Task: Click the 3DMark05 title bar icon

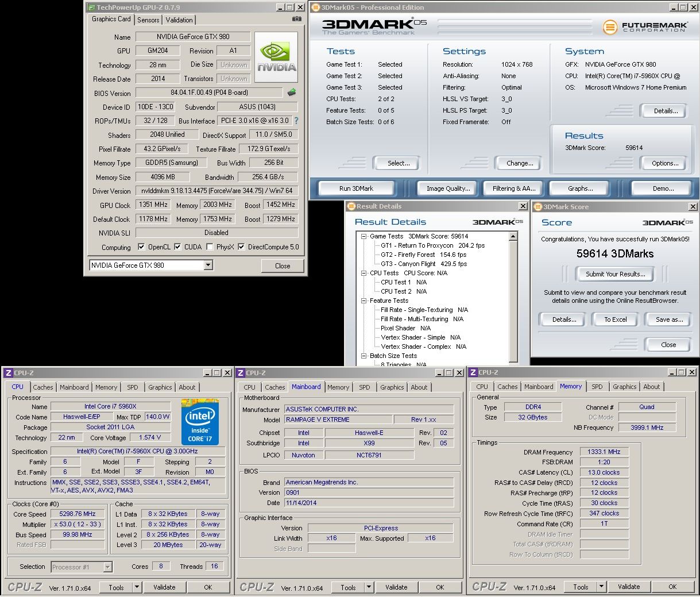Action: [x=316, y=7]
